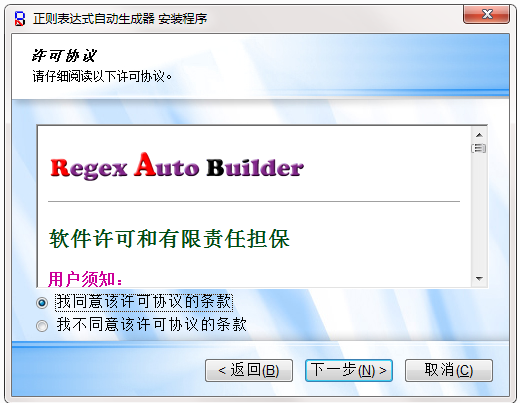Click the license scrollbar thumb
Screen dimensions: 520x403
tap(479, 148)
